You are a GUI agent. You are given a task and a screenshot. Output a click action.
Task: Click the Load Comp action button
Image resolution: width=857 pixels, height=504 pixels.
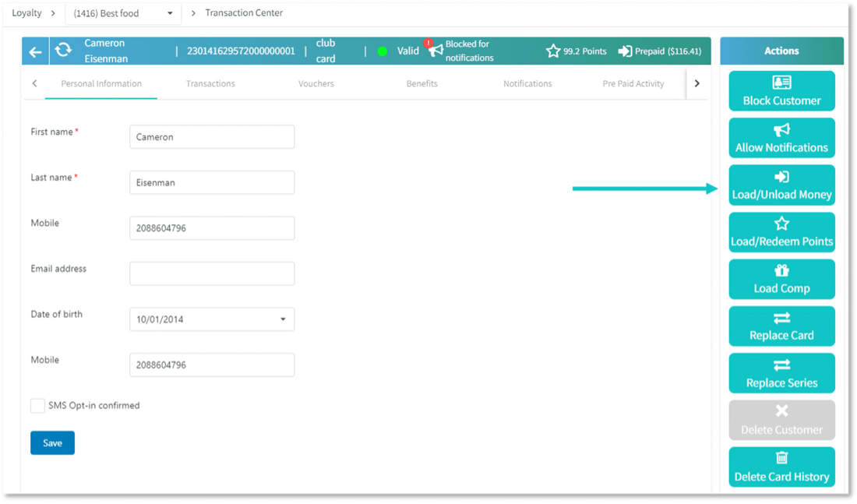click(781, 279)
